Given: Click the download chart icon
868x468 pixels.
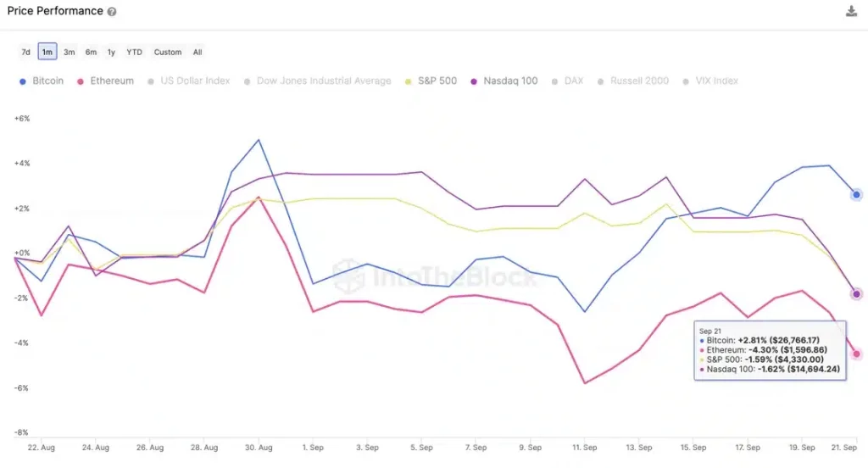Looking at the screenshot, I should pyautogui.click(x=851, y=11).
